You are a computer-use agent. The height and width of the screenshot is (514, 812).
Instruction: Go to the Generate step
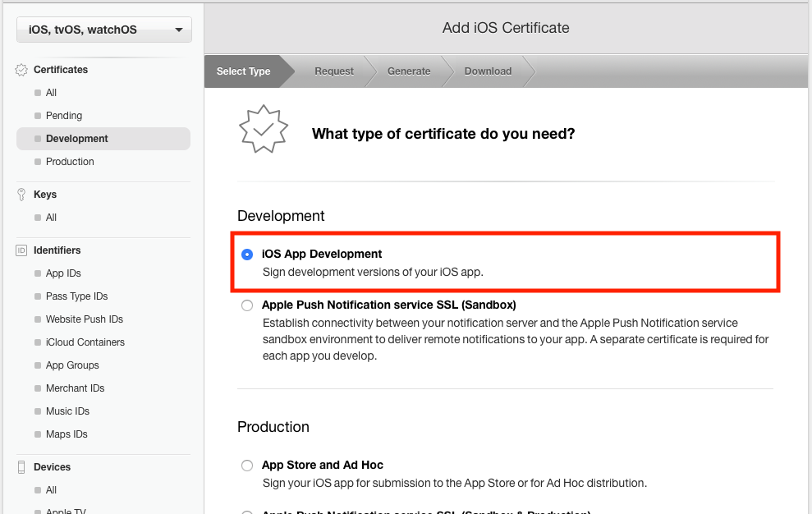(x=409, y=71)
